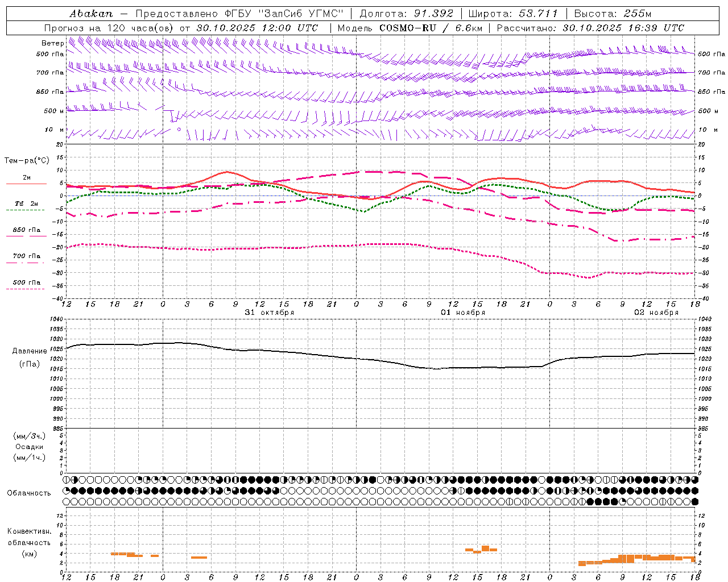Click 'Прогноз на 120 часа(ов)' forecast text
This screenshot has width=728, height=582.
[110, 28]
